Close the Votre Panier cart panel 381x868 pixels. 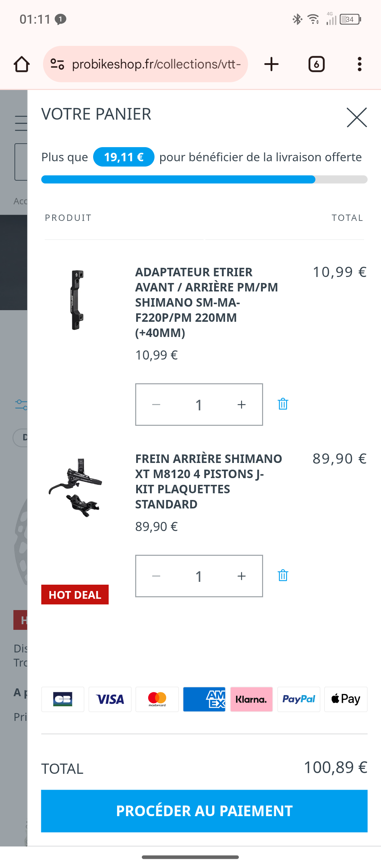[357, 117]
